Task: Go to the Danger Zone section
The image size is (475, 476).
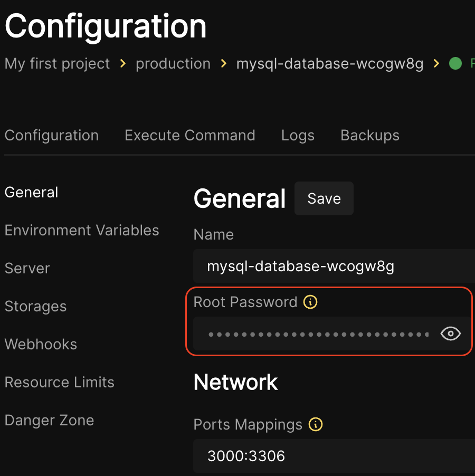Action: [49, 420]
